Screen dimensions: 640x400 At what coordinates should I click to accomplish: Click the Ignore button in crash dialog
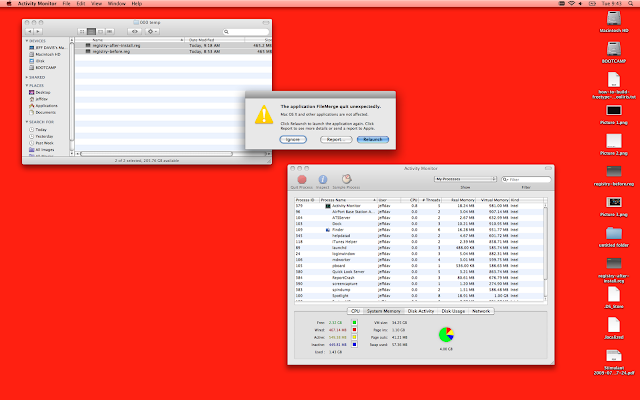pyautogui.click(x=293, y=140)
